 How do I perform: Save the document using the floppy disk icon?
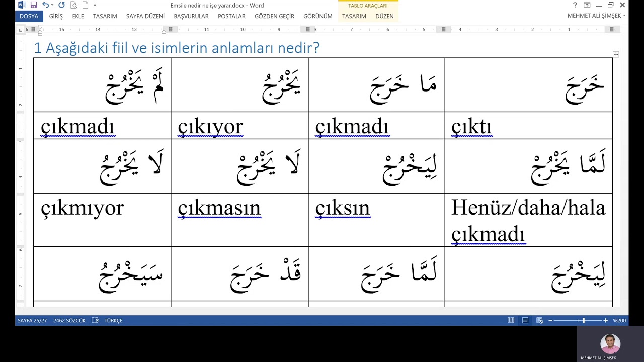coord(34,5)
